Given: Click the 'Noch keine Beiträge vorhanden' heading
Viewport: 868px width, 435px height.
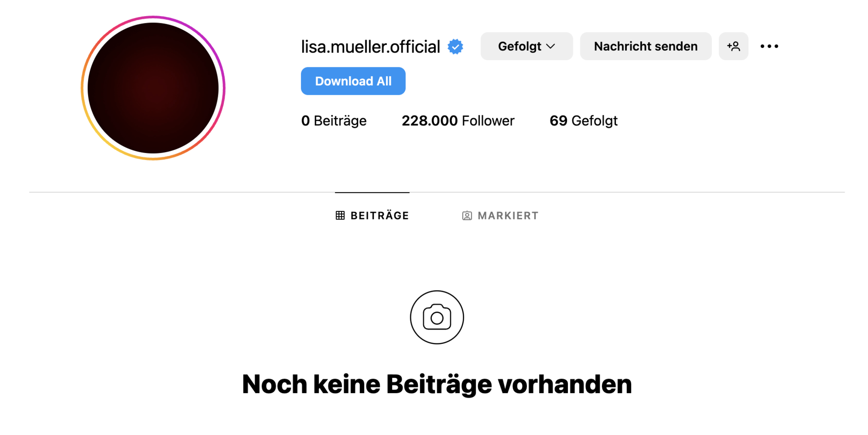Looking at the screenshot, I should (x=437, y=384).
